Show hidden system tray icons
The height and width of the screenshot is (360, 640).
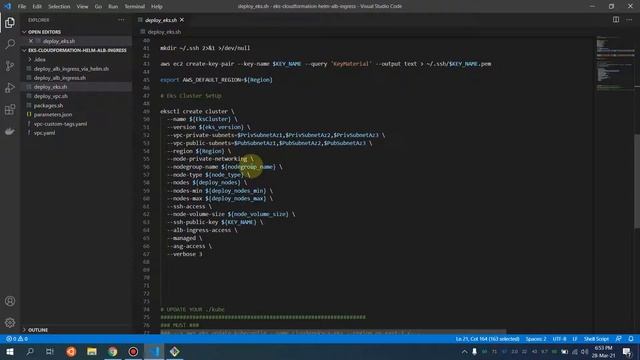click(464, 351)
